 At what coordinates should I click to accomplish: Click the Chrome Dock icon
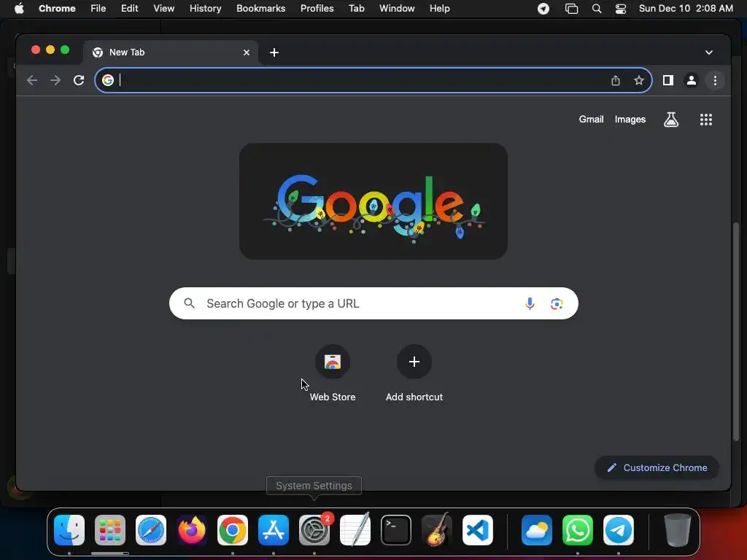233,530
